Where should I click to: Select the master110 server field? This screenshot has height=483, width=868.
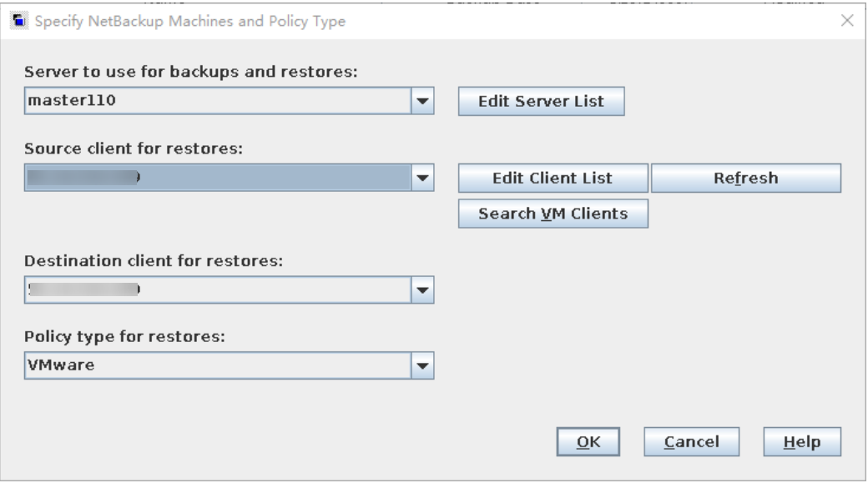tap(217, 103)
